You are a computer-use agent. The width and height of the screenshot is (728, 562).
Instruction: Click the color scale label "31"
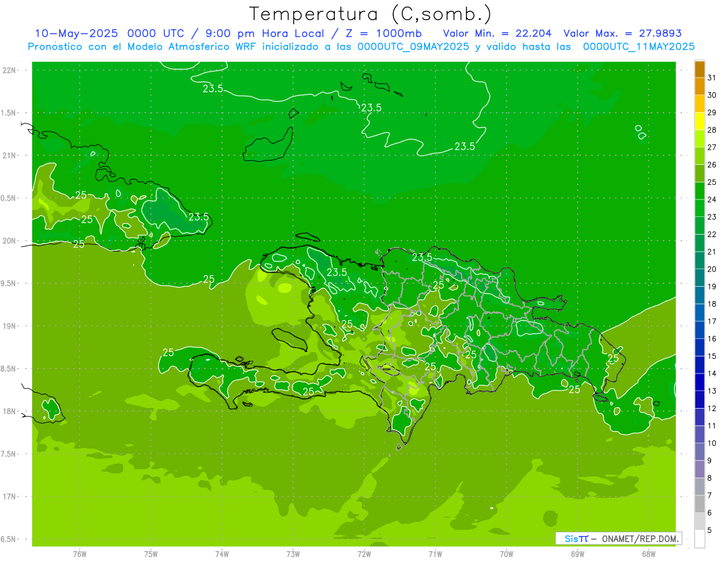pyautogui.click(x=712, y=78)
